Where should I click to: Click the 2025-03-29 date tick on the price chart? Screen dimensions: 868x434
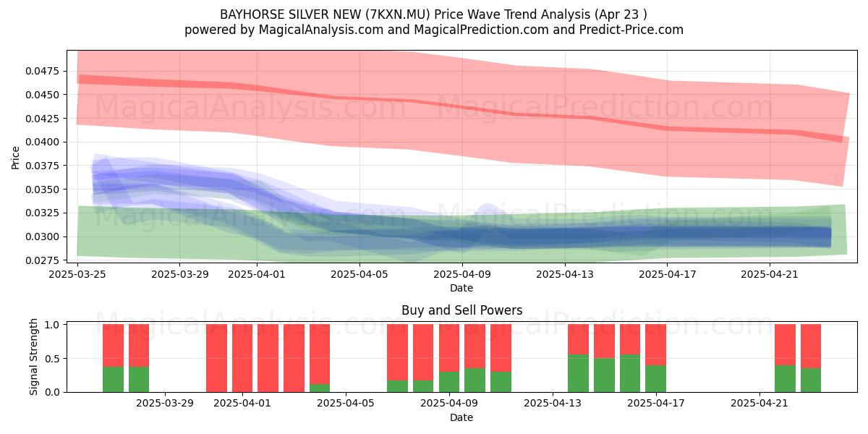pos(179,274)
